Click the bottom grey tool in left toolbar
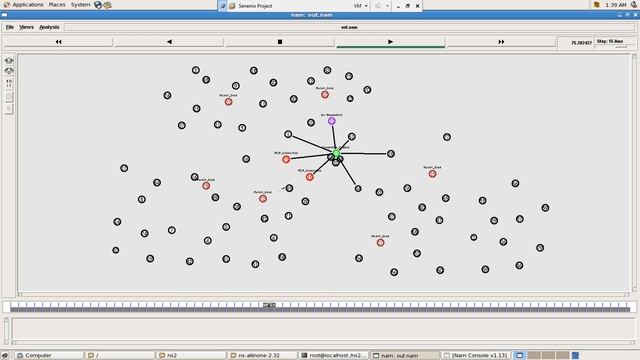Viewport: 640px width, 360px height. pos(9,109)
